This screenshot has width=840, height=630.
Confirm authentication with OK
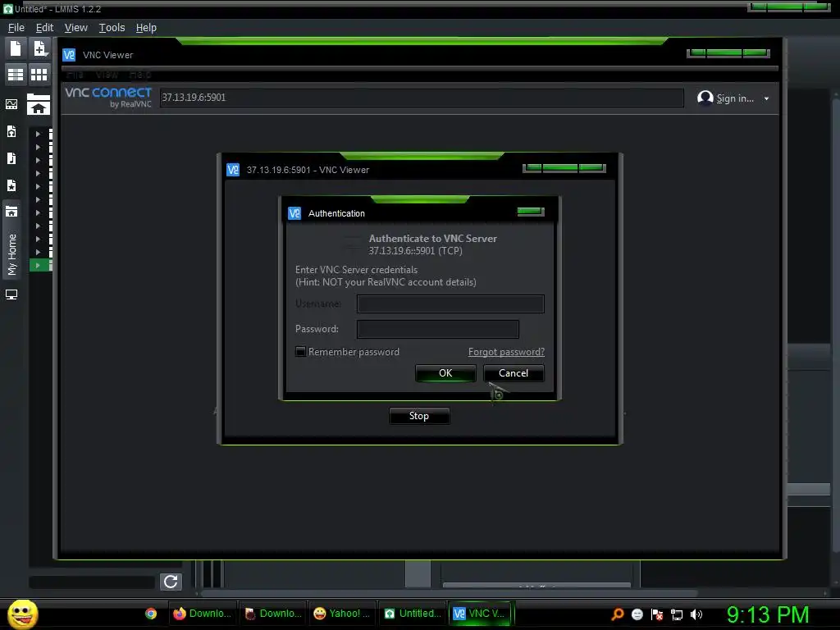(445, 373)
